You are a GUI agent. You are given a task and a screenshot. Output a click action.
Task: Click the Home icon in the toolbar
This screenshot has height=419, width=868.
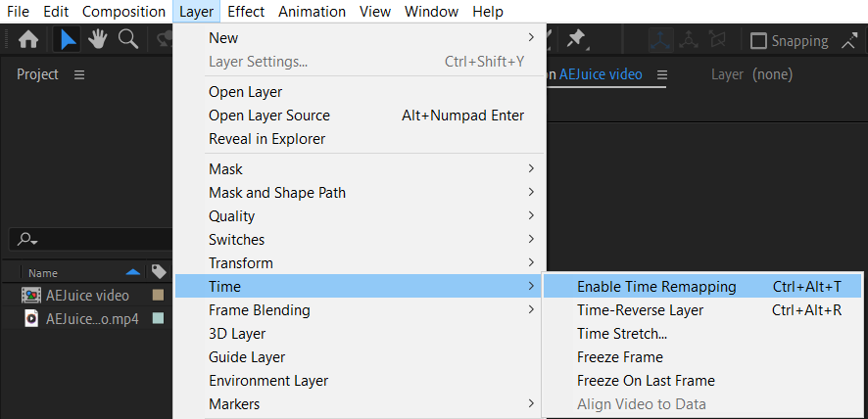(x=28, y=40)
